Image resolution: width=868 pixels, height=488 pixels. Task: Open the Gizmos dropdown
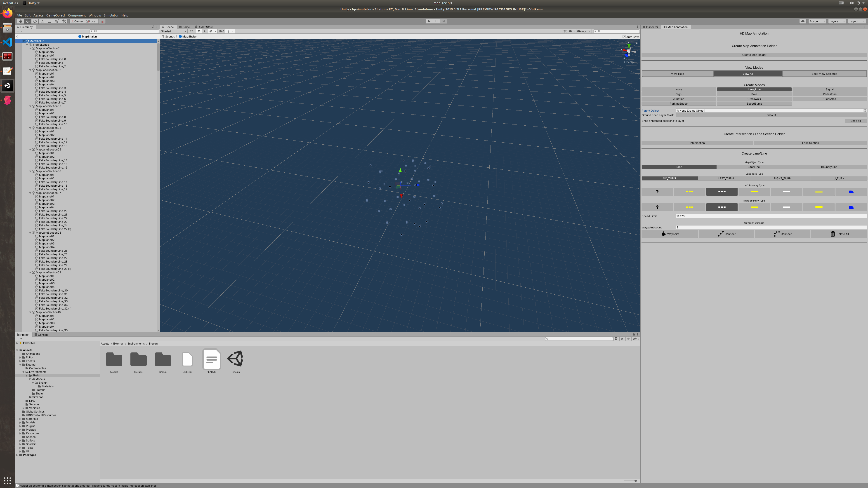tap(584, 31)
